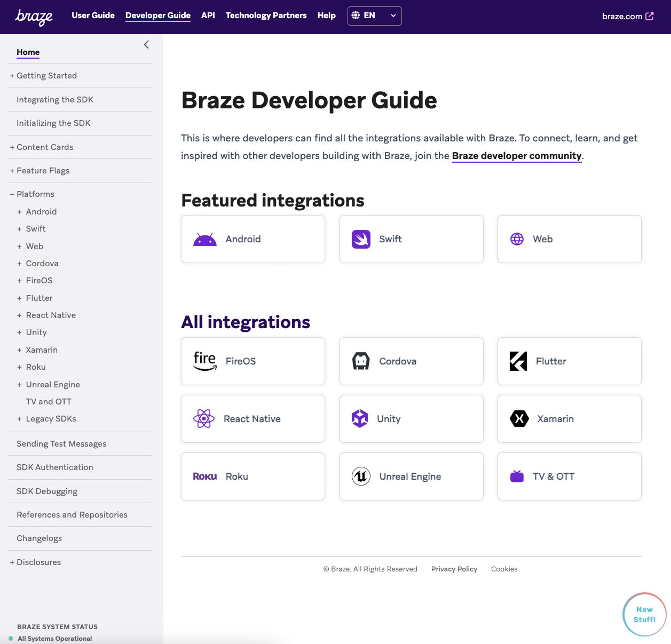Click the fire logo on the FireOS card
Screen dimensions: 671x644
[x=205, y=361]
